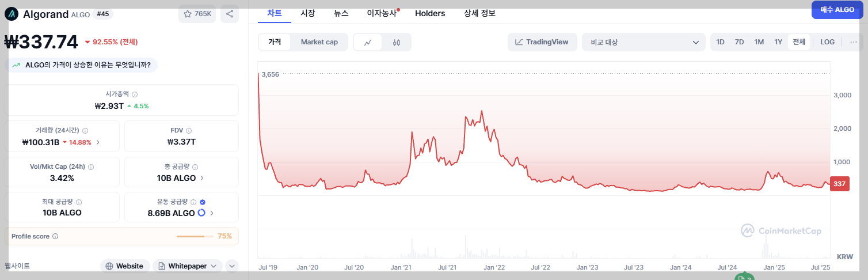The width and height of the screenshot is (868, 280).
Task: Click the info icon beside 최대 공급량
Action: click(79, 202)
